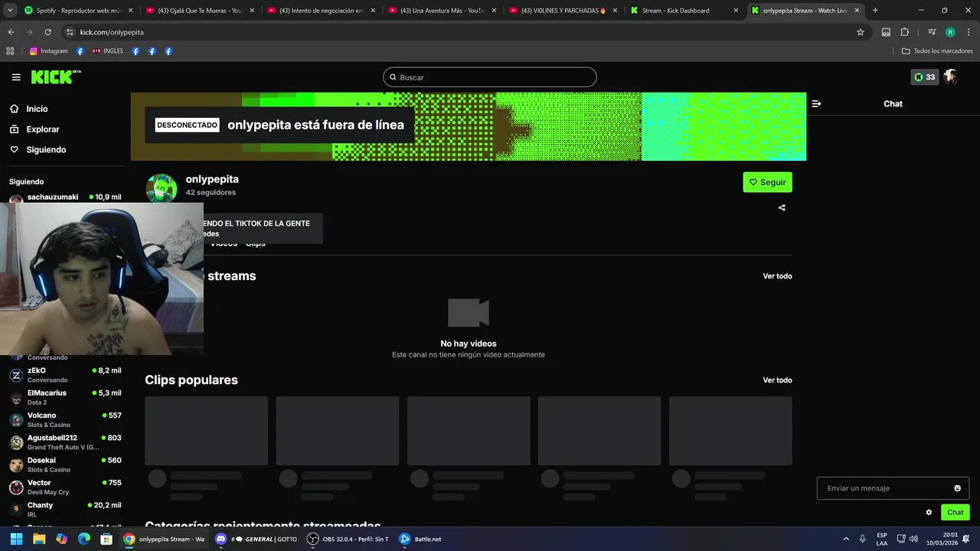Click the share icon under Seguir
The width and height of the screenshot is (980, 551).
coord(782,207)
